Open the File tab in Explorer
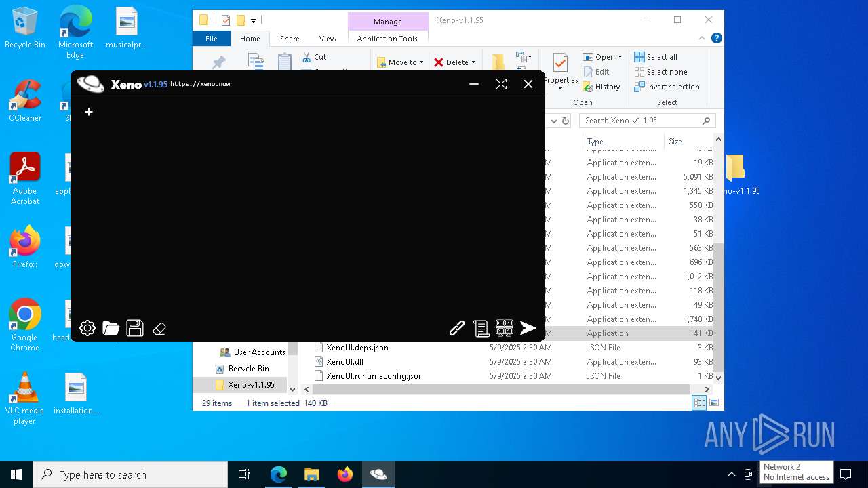868x488 pixels. click(x=212, y=39)
